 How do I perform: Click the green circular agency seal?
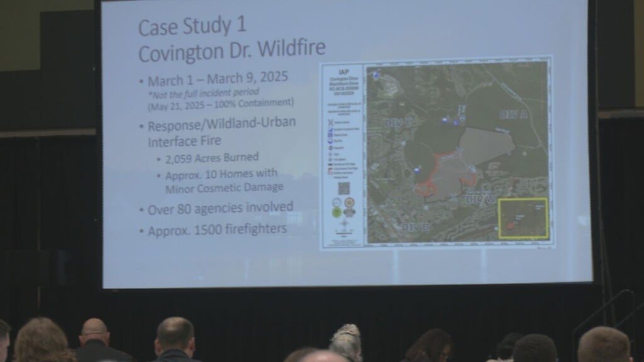pos(336,212)
